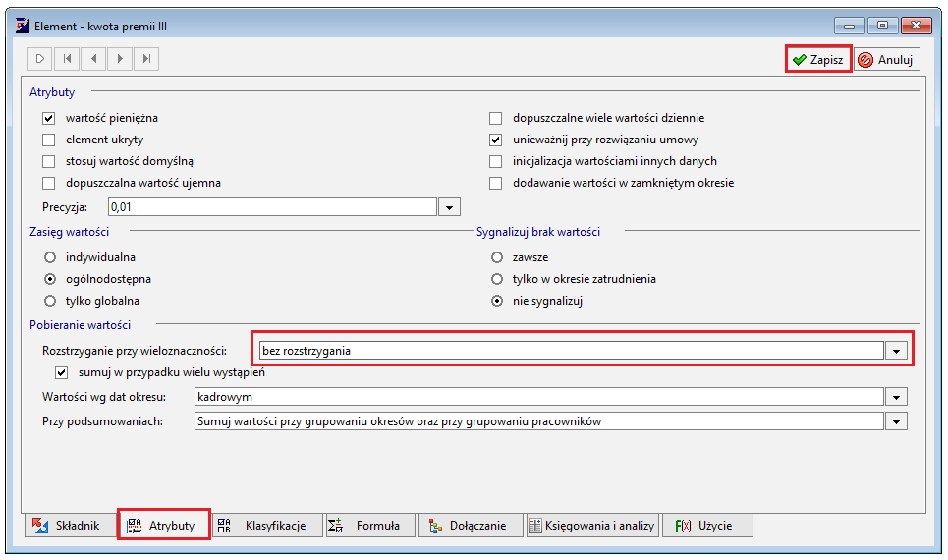Jump to the last record icon
The height and width of the screenshot is (560, 948).
pyautogui.click(x=146, y=59)
